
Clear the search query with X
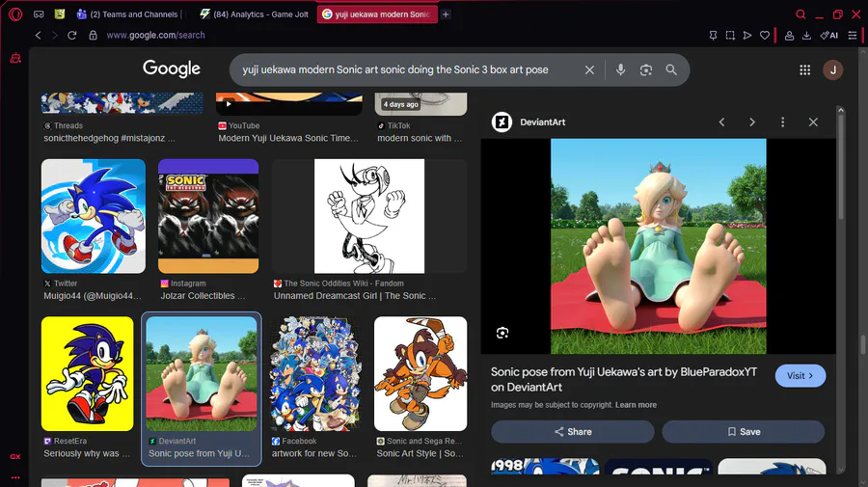pyautogui.click(x=589, y=69)
